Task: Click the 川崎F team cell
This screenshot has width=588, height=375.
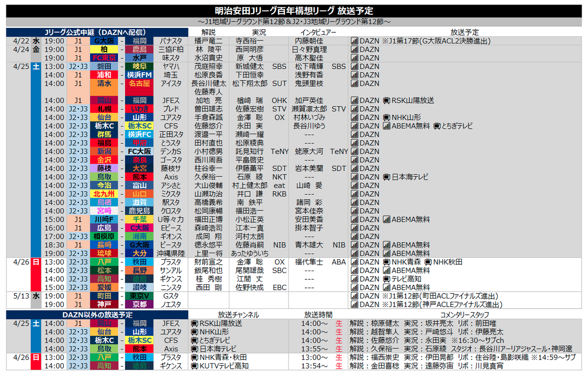Action: [104, 220]
